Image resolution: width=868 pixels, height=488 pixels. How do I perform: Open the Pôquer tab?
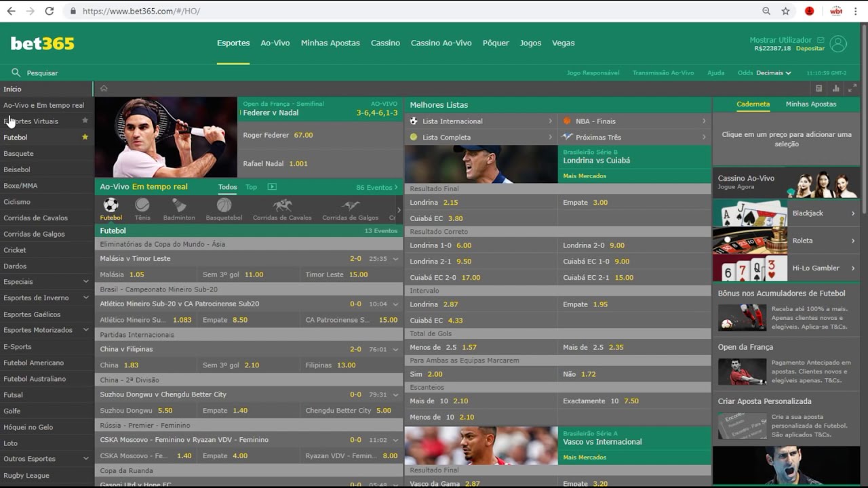(496, 43)
